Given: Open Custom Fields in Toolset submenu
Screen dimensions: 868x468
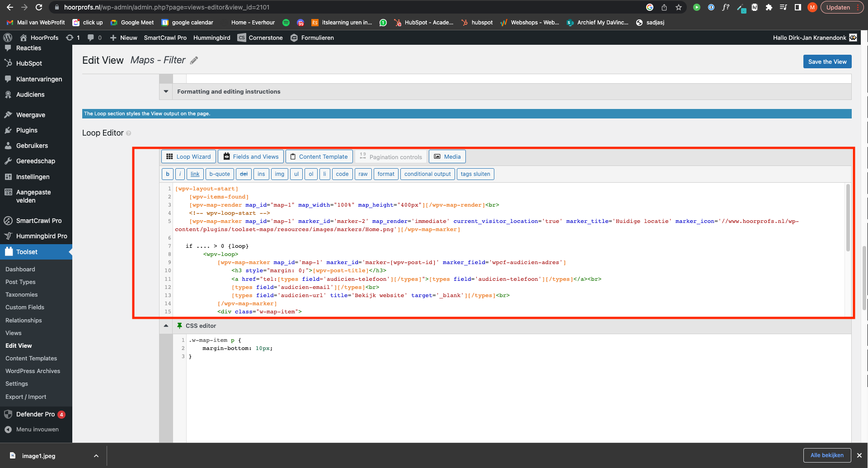Looking at the screenshot, I should tap(25, 307).
